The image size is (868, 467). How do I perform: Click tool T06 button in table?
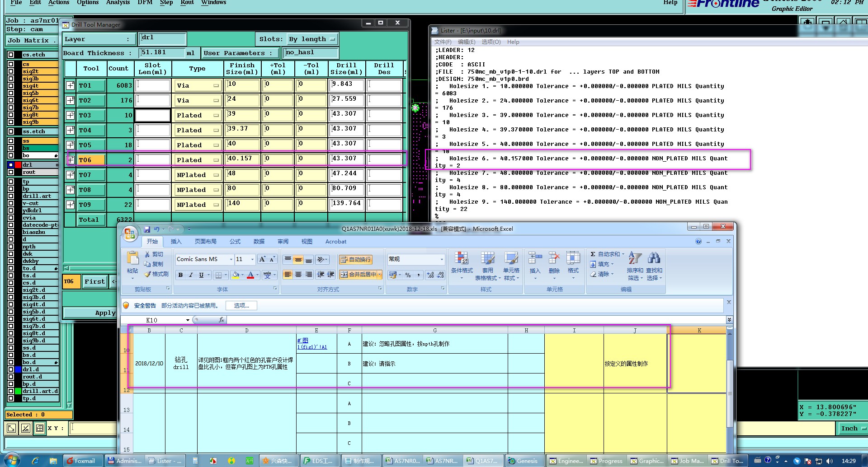92,160
